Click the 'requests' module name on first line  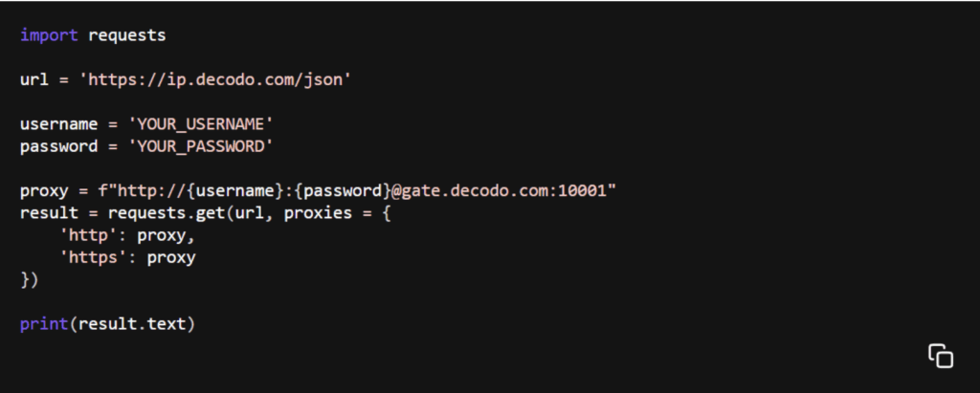pyautogui.click(x=126, y=35)
